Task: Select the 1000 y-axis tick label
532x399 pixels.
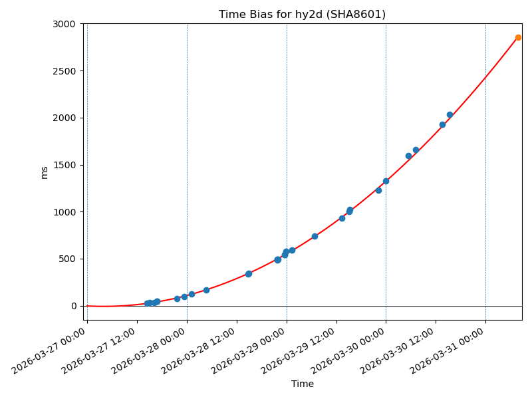Action: (66, 212)
